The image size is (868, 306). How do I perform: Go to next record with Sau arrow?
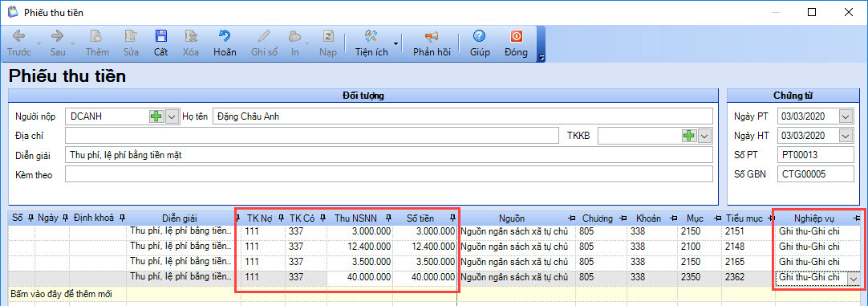pos(57,37)
